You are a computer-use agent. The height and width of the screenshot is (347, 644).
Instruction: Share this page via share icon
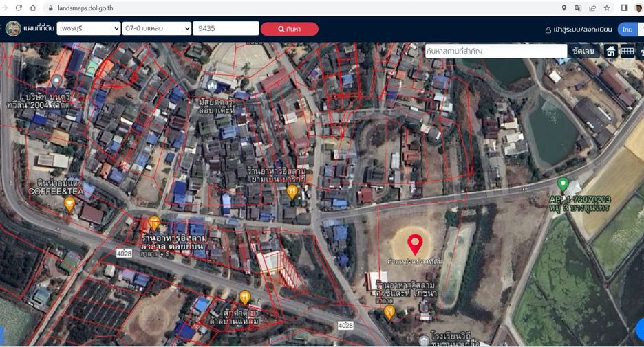click(592, 8)
